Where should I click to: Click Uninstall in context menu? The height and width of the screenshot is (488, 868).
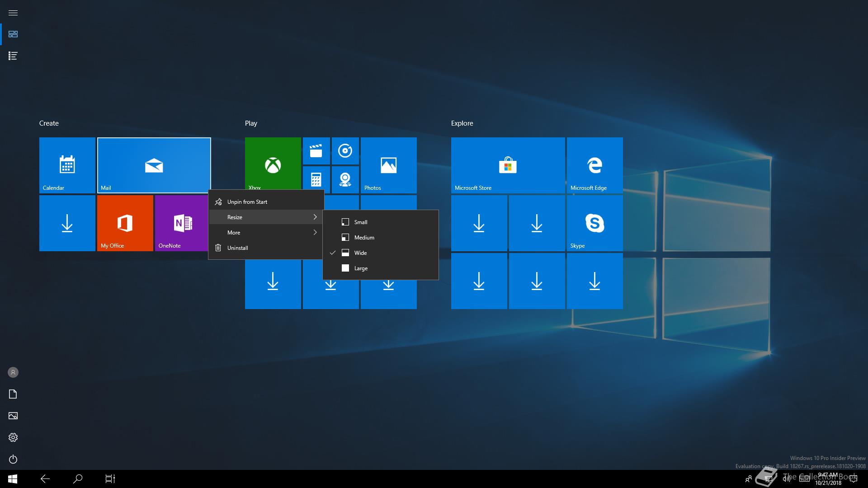[x=238, y=248]
